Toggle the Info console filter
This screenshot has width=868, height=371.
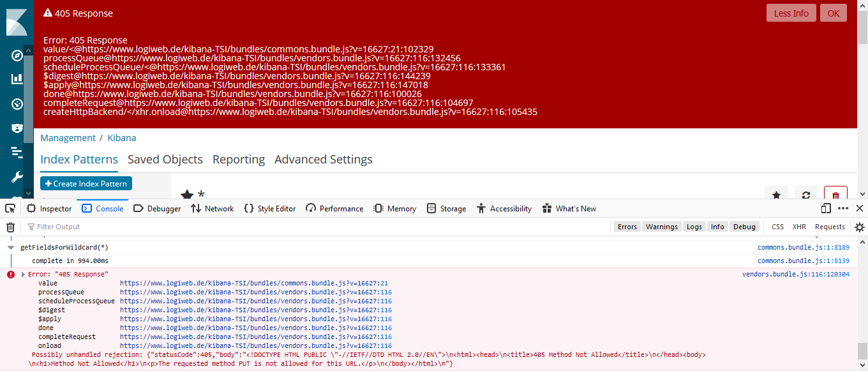717,227
